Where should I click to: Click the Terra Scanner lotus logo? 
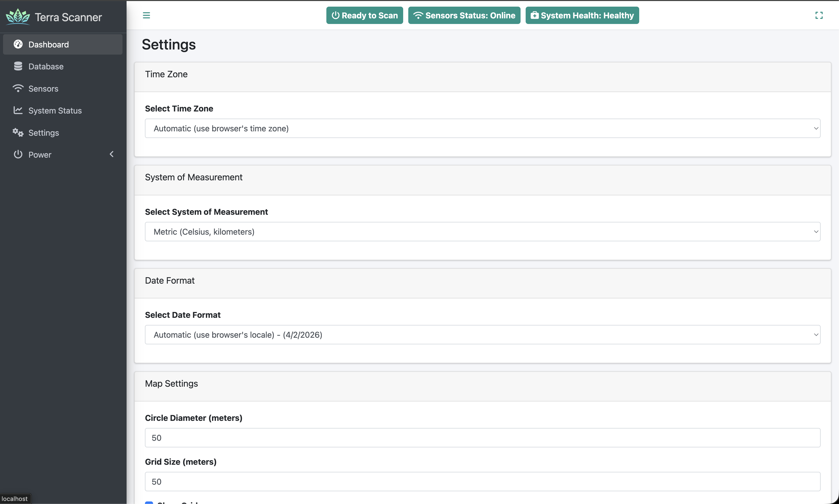(x=18, y=16)
